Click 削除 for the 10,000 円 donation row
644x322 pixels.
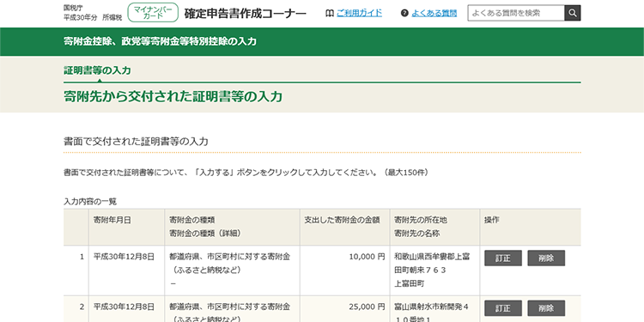tap(546, 258)
